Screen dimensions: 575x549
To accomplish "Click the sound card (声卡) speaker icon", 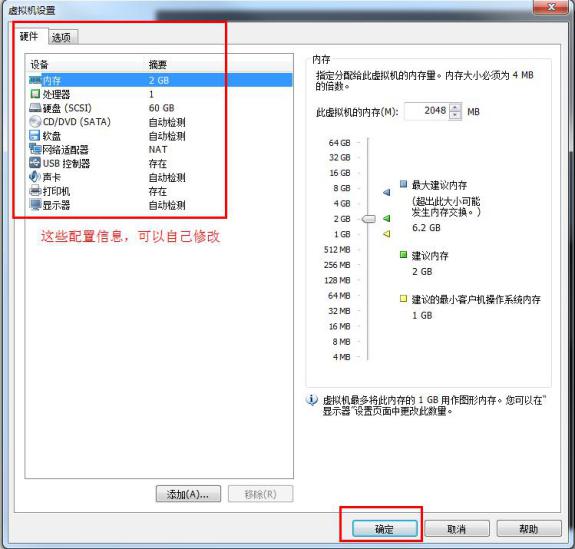I will [x=34, y=177].
